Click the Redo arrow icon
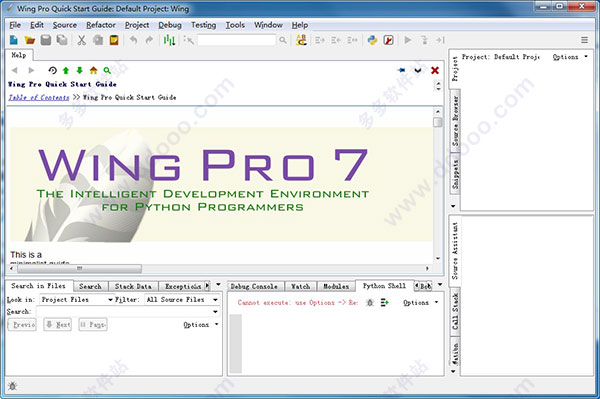 (149, 40)
